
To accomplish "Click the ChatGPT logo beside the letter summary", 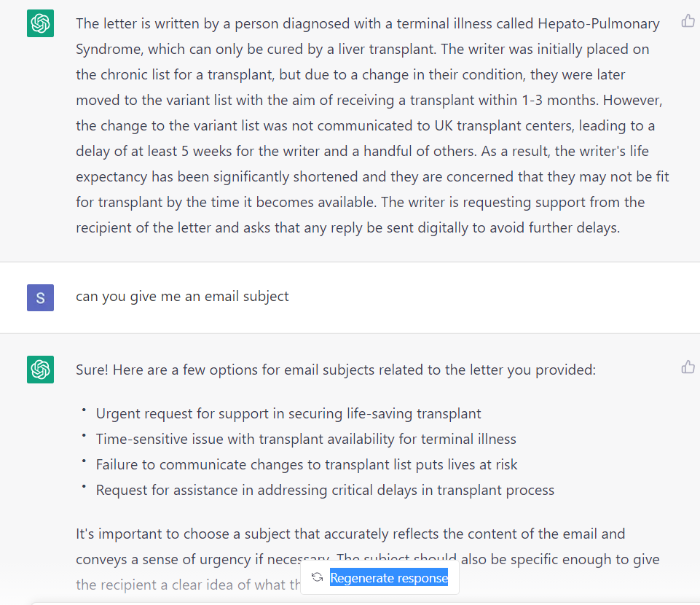I will click(40, 24).
